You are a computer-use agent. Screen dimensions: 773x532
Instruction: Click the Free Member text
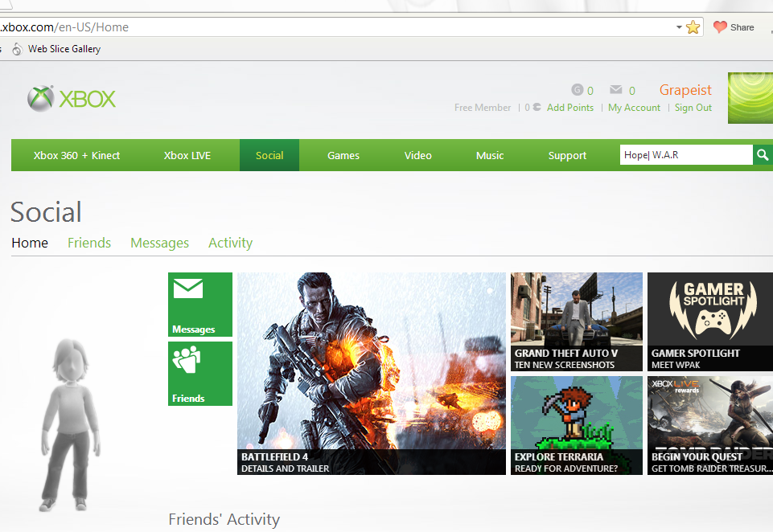483,108
